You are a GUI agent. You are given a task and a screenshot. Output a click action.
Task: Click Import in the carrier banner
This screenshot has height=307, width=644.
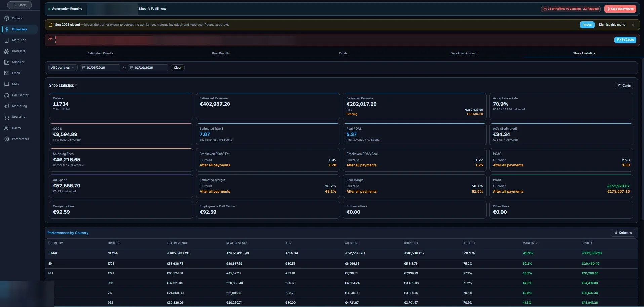coord(587,25)
